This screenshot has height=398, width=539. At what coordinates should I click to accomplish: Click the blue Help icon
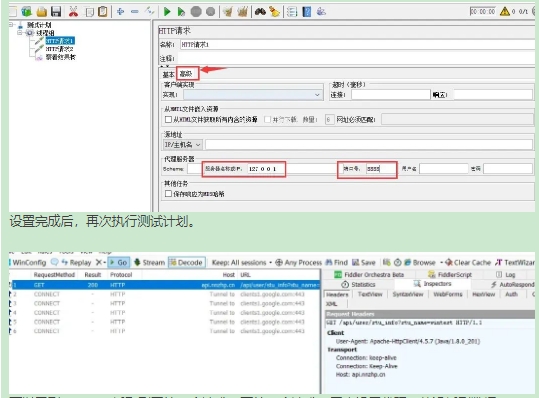[x=307, y=12]
